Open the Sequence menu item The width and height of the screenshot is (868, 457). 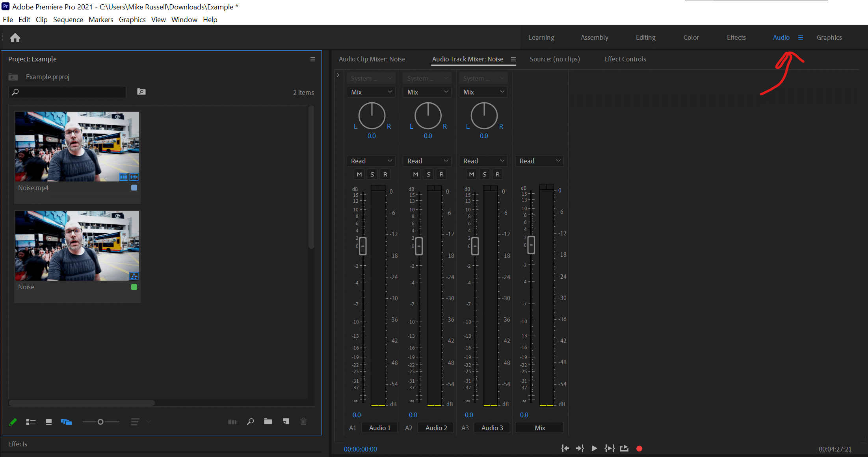67,19
